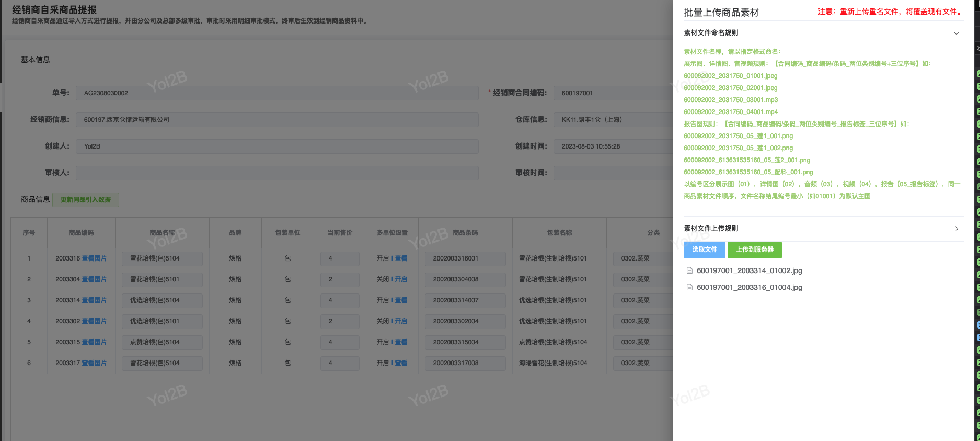This screenshot has width=980, height=441.
Task: Select the uploaded file 600197001_2003314_01002.jpg
Action: point(749,270)
